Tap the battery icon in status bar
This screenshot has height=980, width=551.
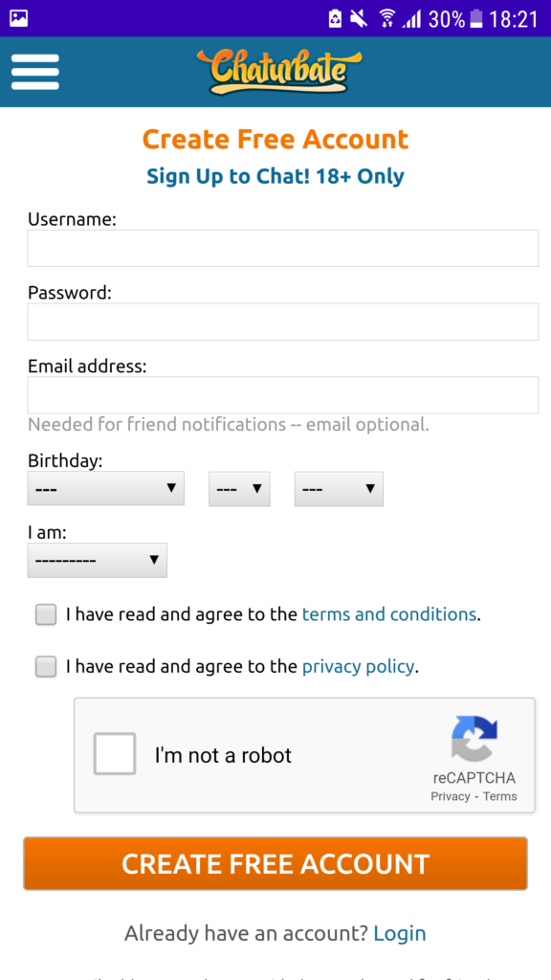476,19
